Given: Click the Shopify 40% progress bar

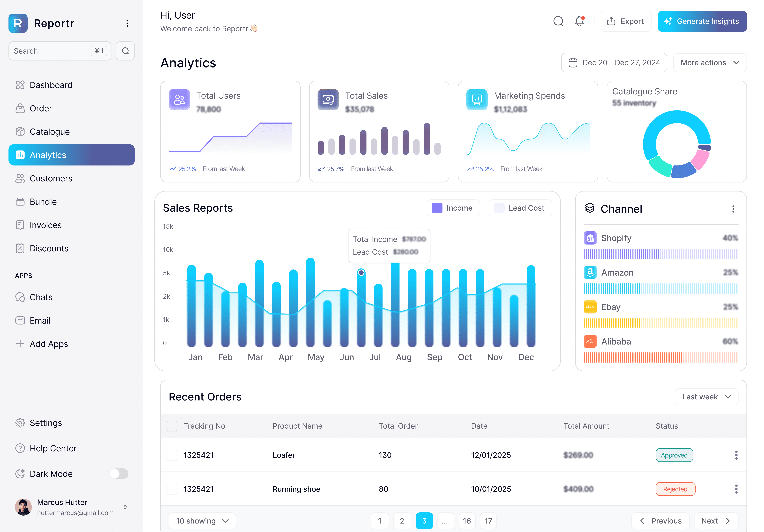Looking at the screenshot, I should tap(661, 254).
